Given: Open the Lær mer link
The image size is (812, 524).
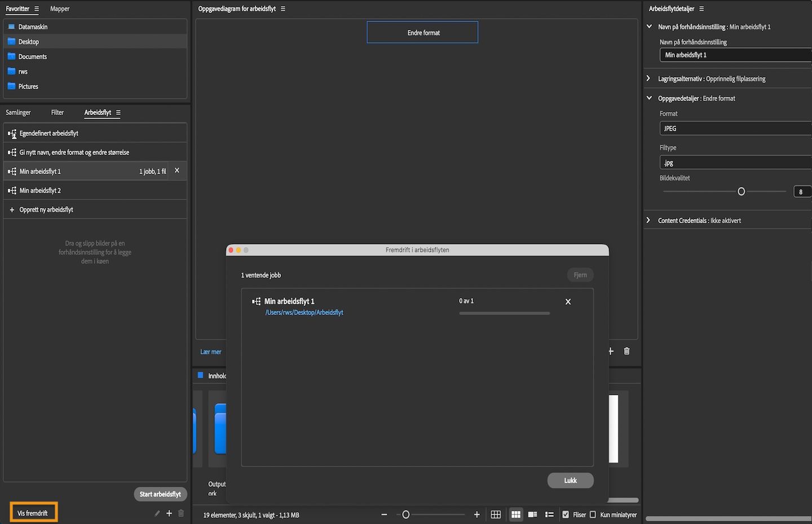Looking at the screenshot, I should click(x=211, y=352).
